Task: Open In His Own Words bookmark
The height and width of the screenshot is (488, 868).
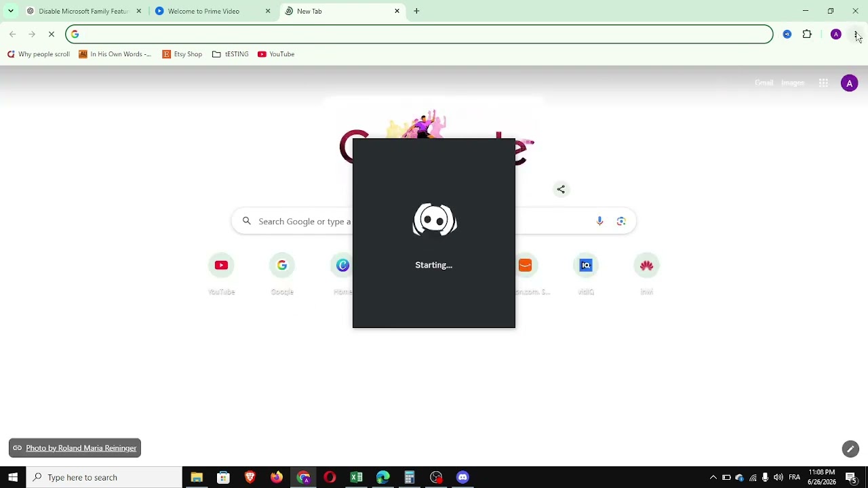Action: point(115,54)
